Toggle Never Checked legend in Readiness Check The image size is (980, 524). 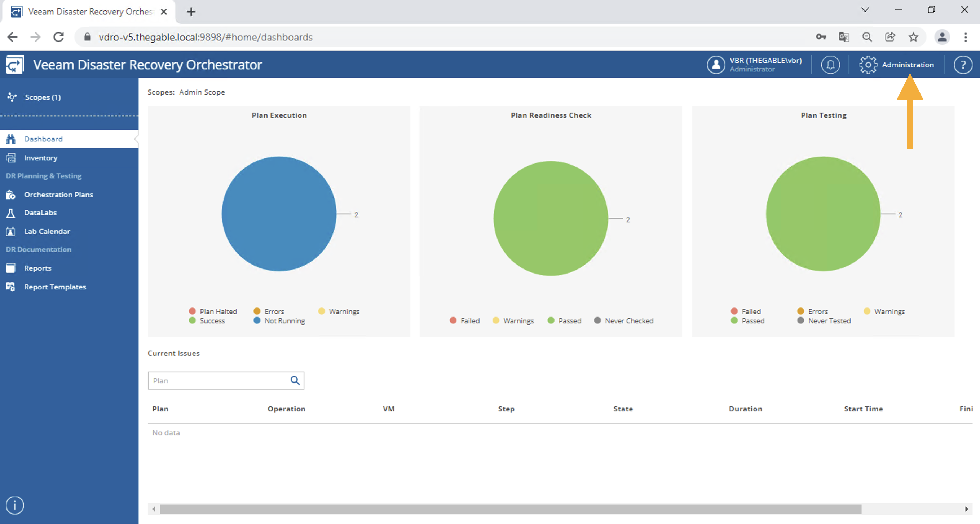click(624, 321)
